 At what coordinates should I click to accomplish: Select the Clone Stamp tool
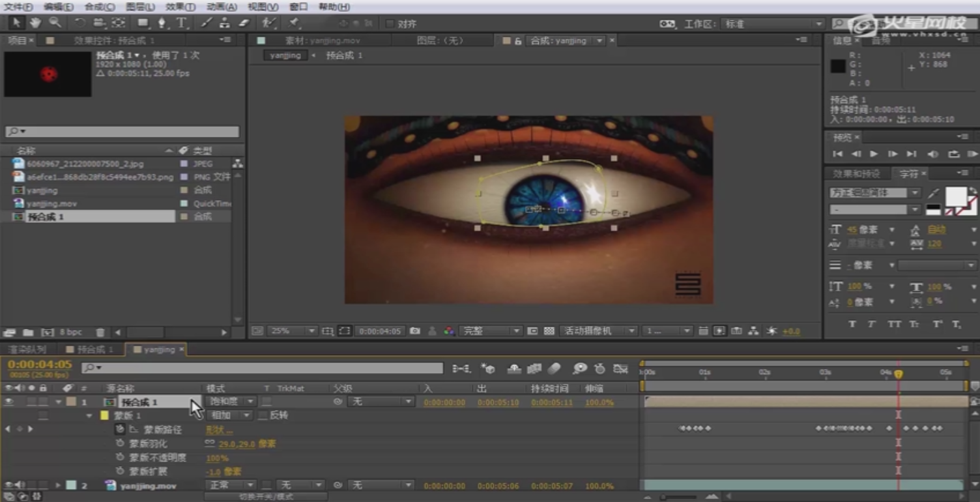[225, 23]
